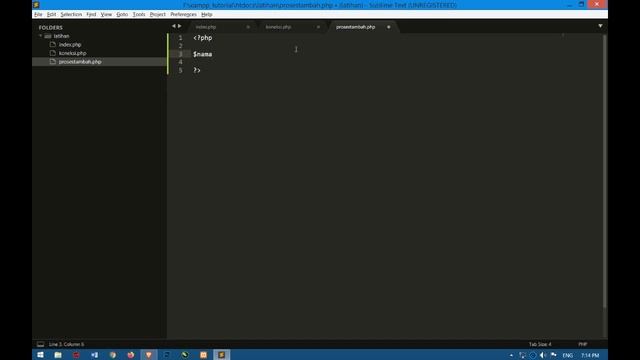This screenshot has height=360, width=640.
Task: Close the Sublime Text window
Action: tap(597, 4)
